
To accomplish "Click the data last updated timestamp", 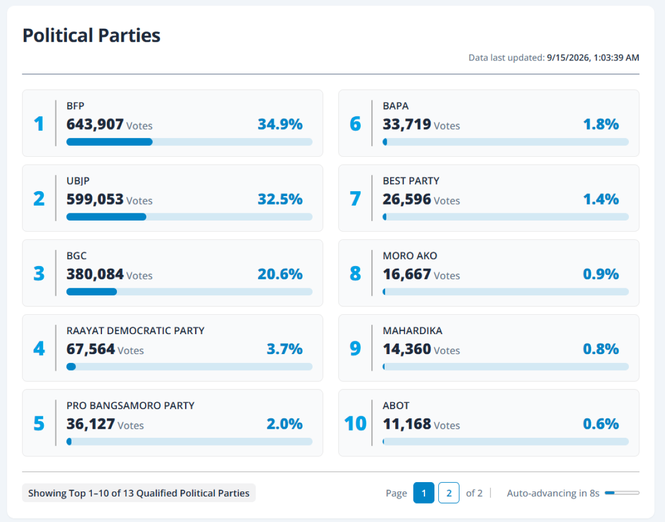I will point(593,58).
